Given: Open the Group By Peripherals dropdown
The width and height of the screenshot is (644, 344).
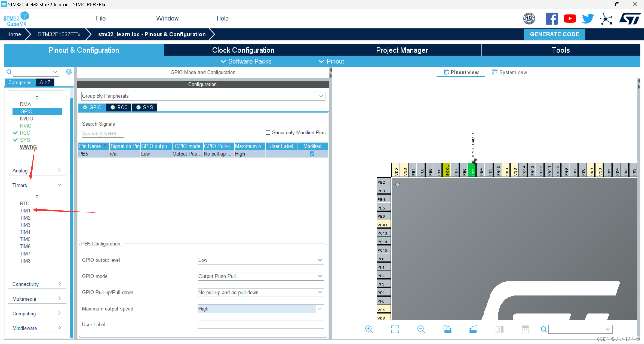Looking at the screenshot, I should (203, 96).
